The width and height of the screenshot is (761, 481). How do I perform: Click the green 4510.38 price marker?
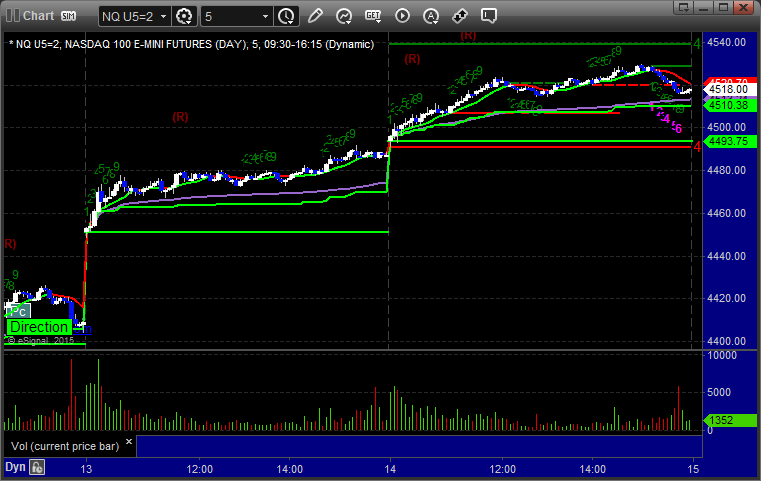pyautogui.click(x=729, y=105)
